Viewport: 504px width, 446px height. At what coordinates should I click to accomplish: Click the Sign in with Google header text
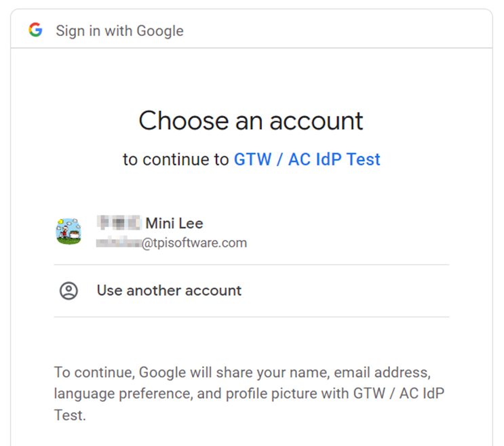(x=119, y=31)
